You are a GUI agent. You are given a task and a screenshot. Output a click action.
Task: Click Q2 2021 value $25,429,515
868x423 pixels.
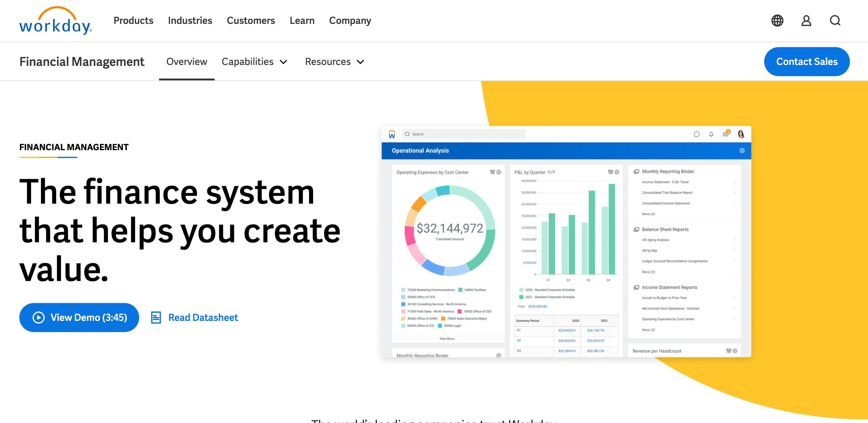click(x=595, y=341)
